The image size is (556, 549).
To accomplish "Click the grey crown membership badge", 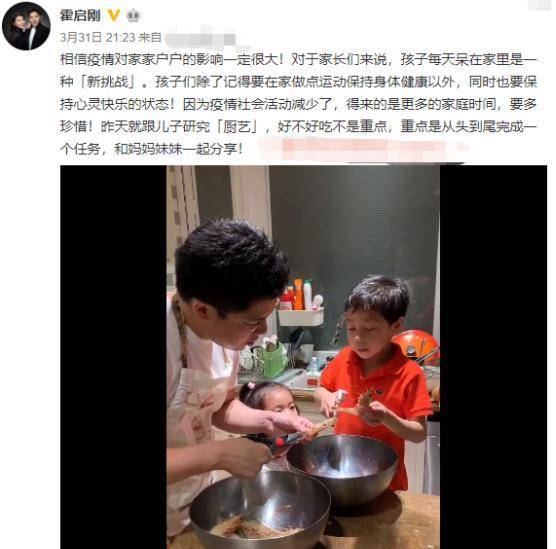I will pos(133,16).
